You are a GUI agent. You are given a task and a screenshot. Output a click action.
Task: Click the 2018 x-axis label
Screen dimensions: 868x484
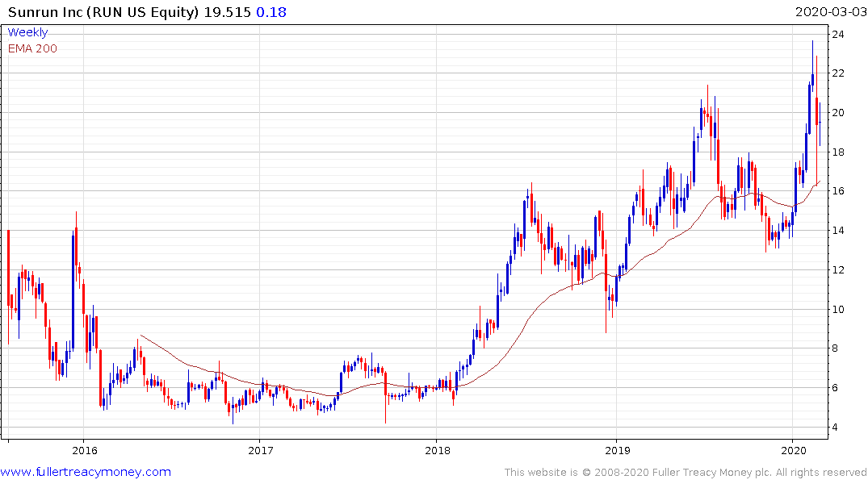438,450
